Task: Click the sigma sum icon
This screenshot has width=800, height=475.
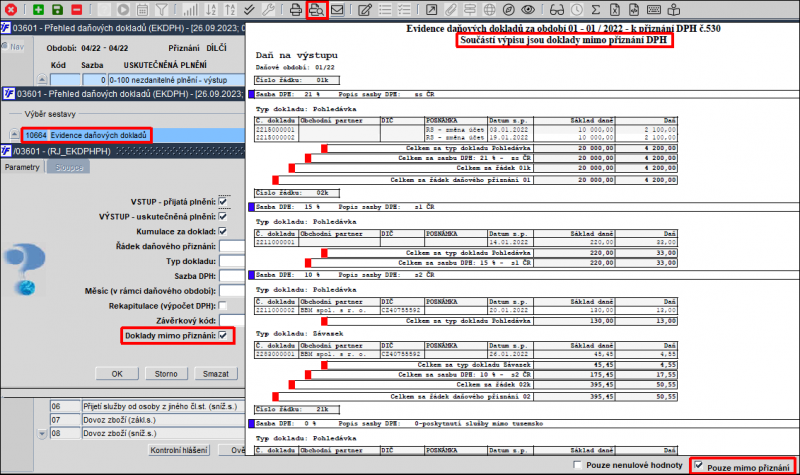Action: [x=595, y=9]
